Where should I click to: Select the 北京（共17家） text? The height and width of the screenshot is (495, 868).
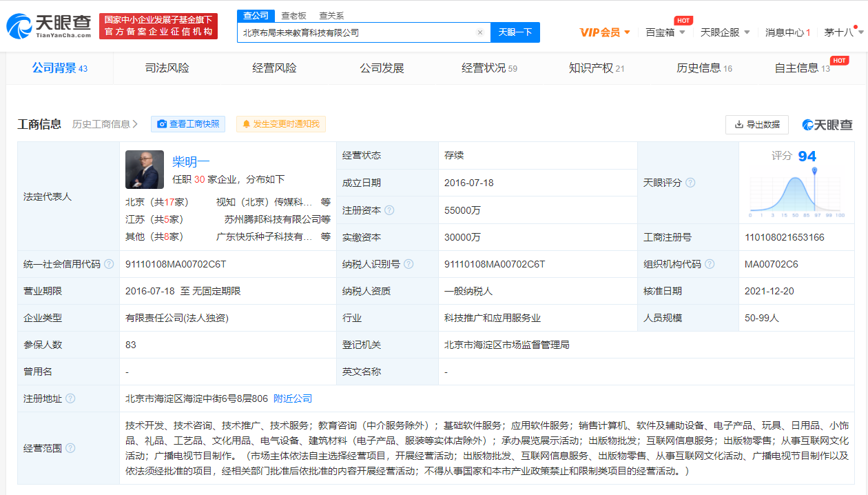tap(157, 203)
